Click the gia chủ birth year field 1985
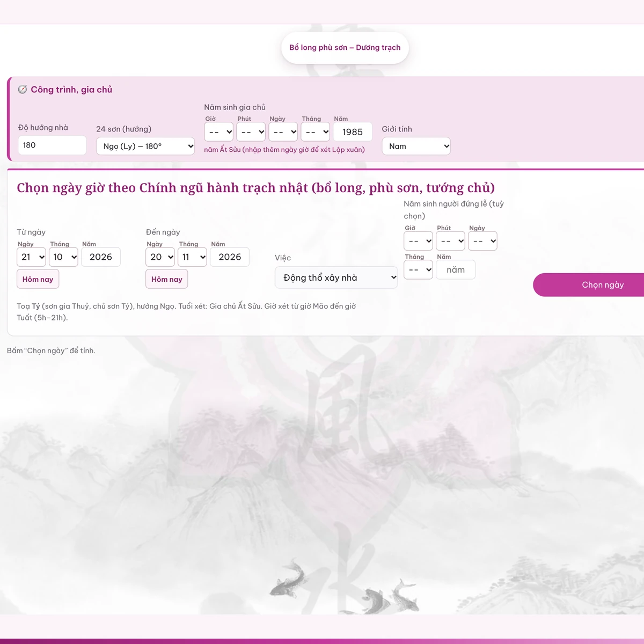Screen dimensions: 644x644 coord(353,132)
